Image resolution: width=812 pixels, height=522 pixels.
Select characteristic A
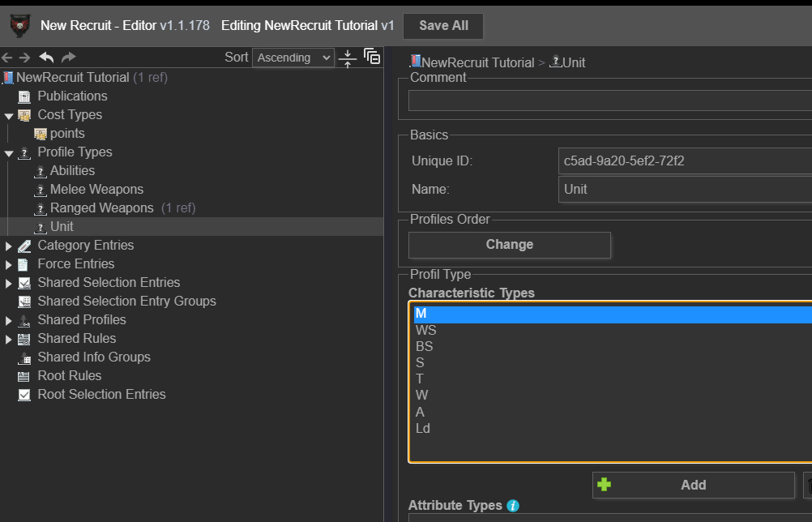pos(613,412)
